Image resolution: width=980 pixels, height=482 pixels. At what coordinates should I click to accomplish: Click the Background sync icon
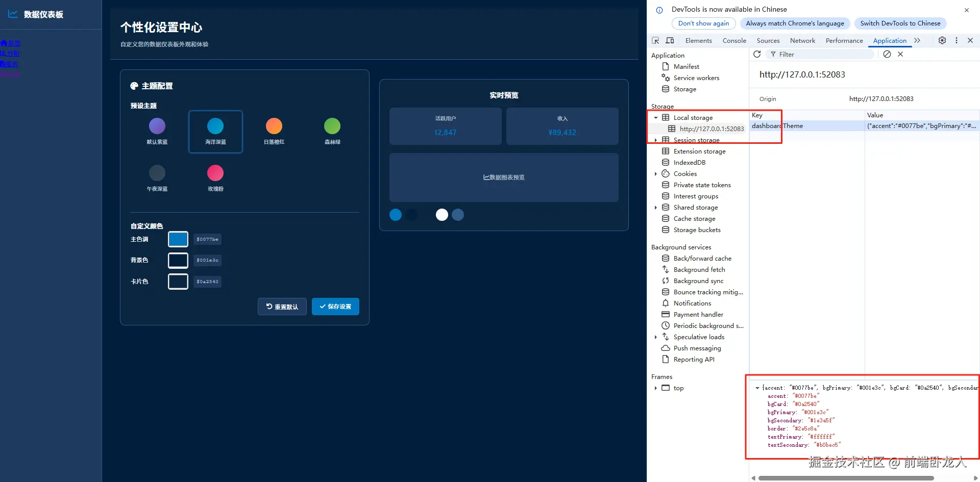666,281
